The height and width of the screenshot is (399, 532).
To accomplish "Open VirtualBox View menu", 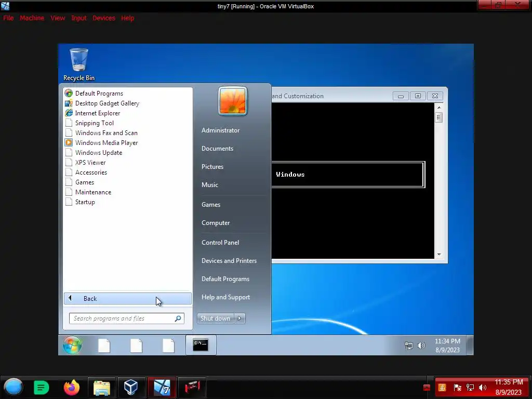I will click(x=58, y=18).
